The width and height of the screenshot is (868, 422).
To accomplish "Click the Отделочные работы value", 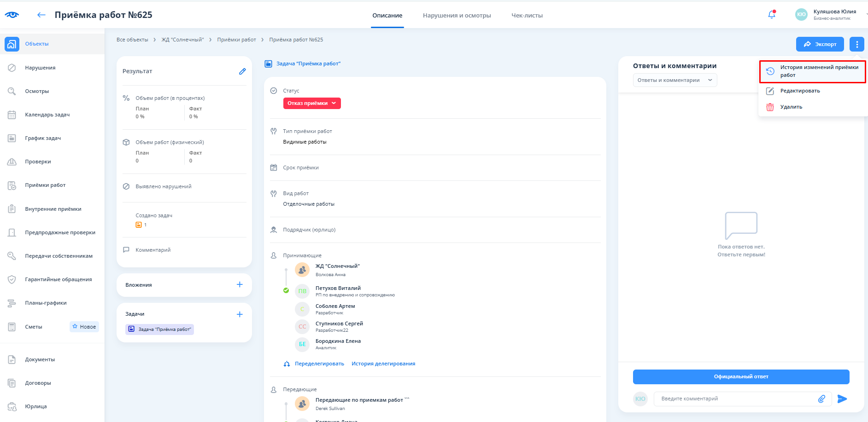I will (x=309, y=204).
